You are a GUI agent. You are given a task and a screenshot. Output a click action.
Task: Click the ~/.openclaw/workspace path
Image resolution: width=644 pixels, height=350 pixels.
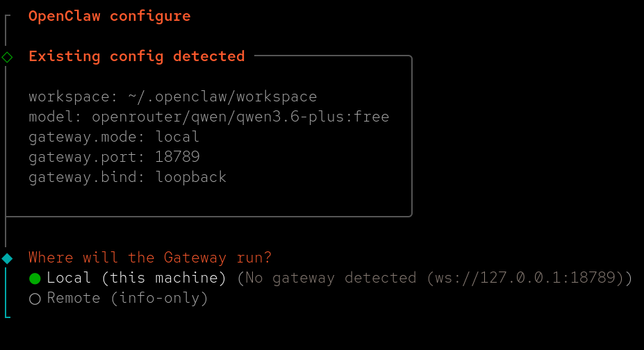(x=222, y=97)
